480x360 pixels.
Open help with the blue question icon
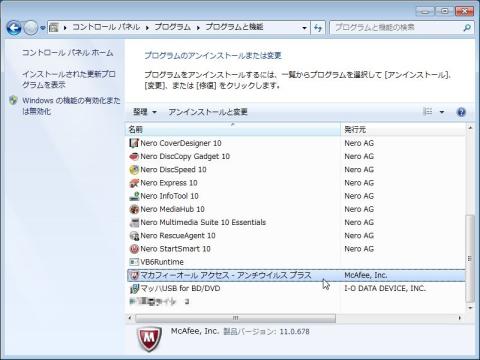click(x=461, y=112)
